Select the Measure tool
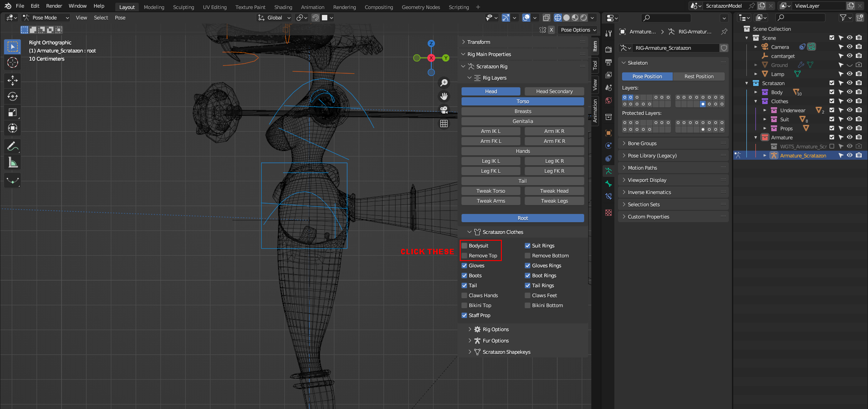The height and width of the screenshot is (409, 868). (x=13, y=162)
